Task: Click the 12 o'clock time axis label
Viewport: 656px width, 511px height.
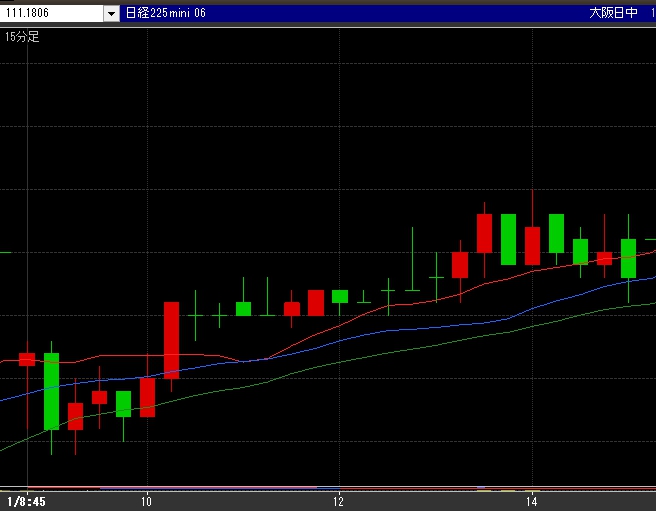Action: click(x=338, y=501)
